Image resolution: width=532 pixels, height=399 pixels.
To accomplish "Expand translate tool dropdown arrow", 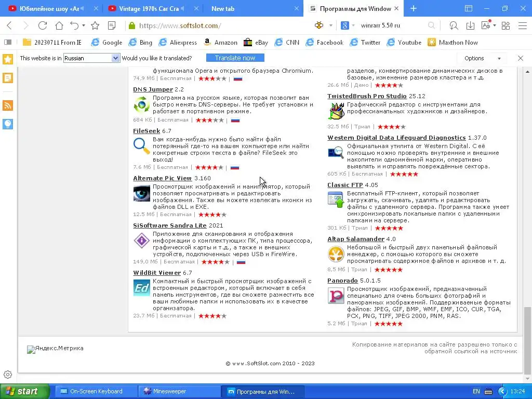I will [x=495, y=25].
